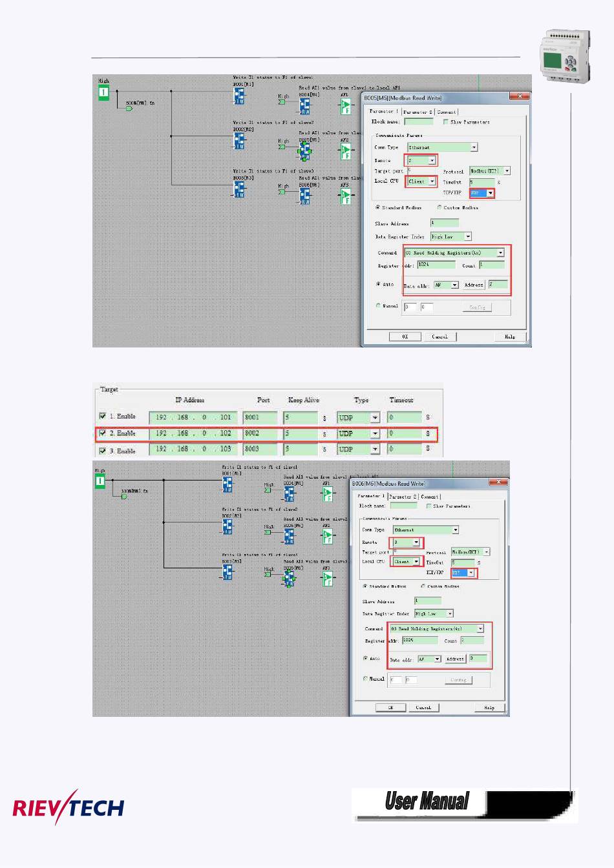Click the AF1 analog flag block in the upper diagram
614x868 pixels.
coord(345,106)
